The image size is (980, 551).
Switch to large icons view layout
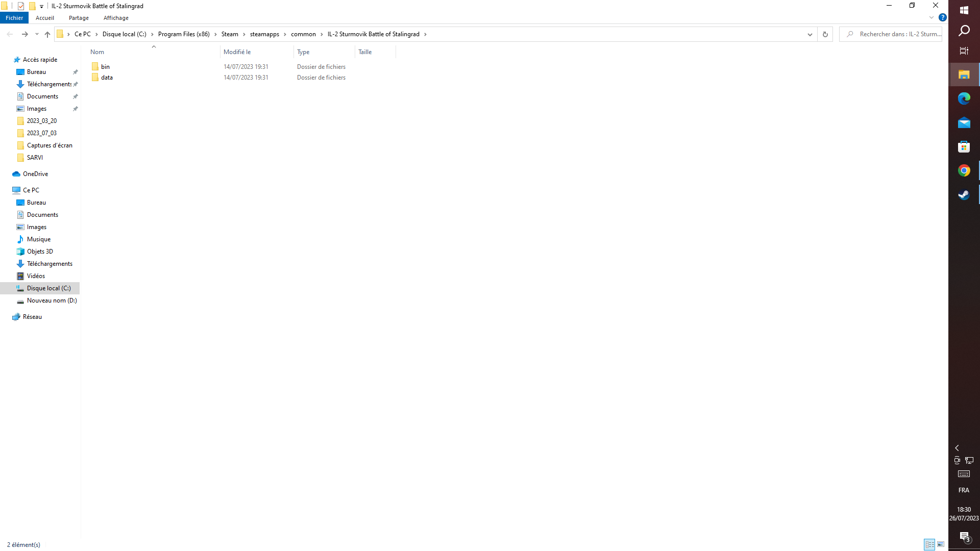941,544
